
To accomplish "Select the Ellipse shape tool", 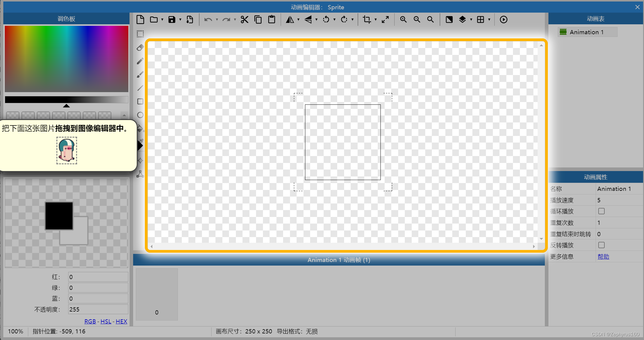I will pos(140,115).
